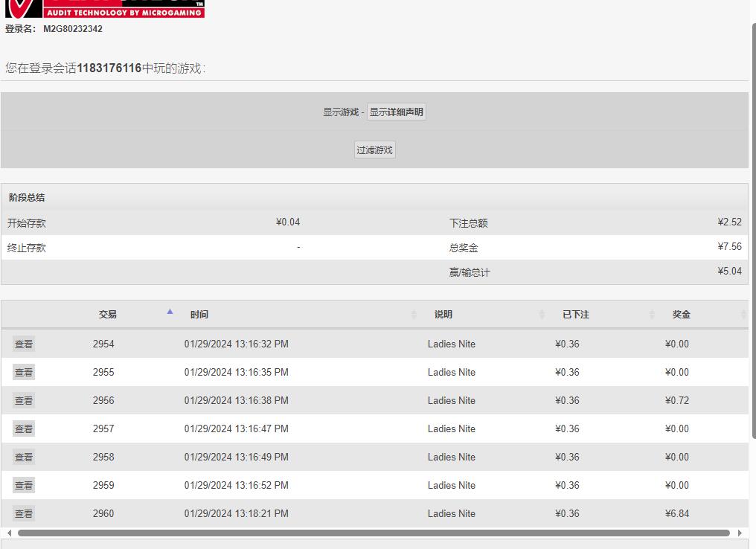Click the Microgaming audit technology logo
The image size is (756, 549).
pyautogui.click(x=105, y=9)
